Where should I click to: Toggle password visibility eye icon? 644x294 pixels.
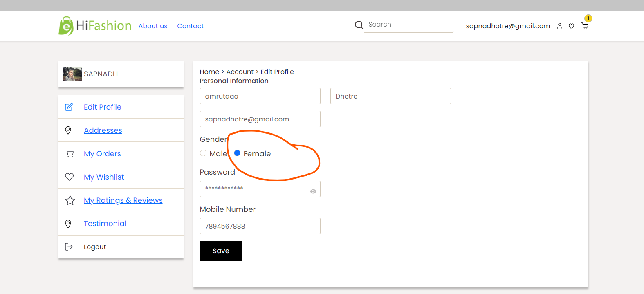point(313,191)
